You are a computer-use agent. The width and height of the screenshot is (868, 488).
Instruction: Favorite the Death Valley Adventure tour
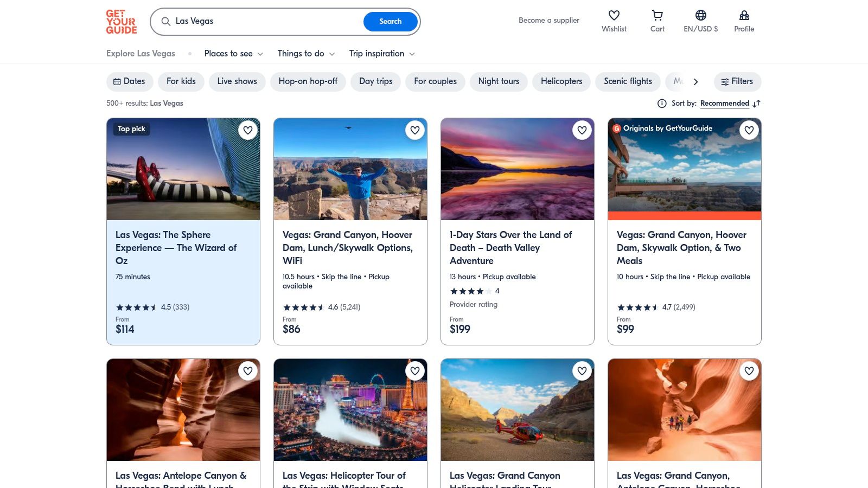click(x=582, y=130)
